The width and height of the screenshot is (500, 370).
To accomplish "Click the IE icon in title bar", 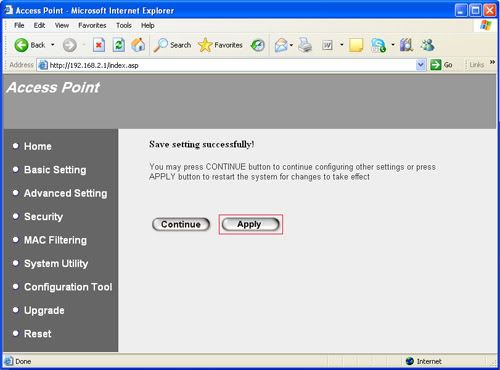I will 9,10.
